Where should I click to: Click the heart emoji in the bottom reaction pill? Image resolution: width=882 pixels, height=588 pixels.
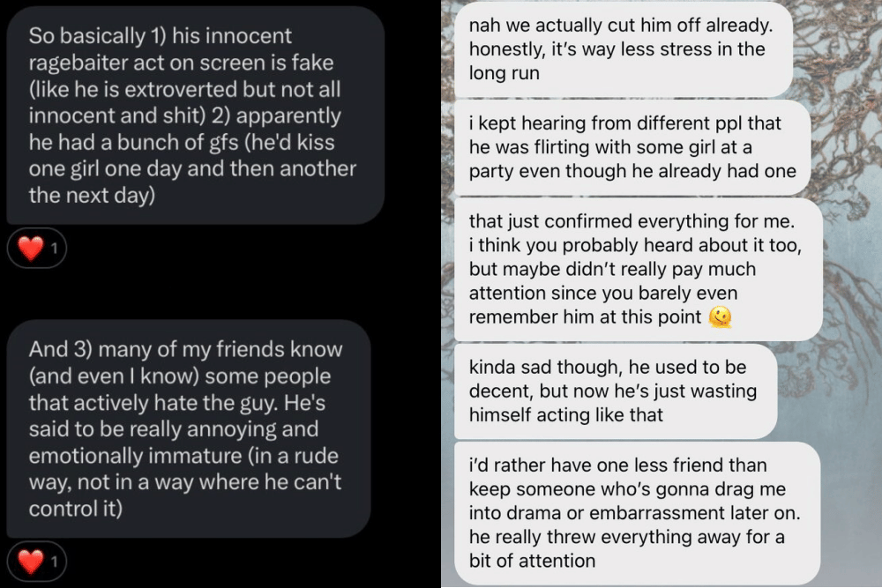click(29, 561)
